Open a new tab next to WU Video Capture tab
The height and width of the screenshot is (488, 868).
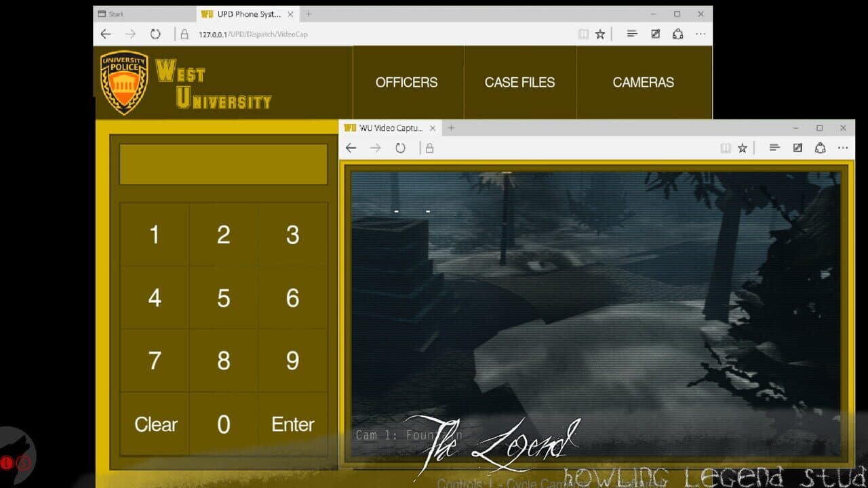coord(451,127)
